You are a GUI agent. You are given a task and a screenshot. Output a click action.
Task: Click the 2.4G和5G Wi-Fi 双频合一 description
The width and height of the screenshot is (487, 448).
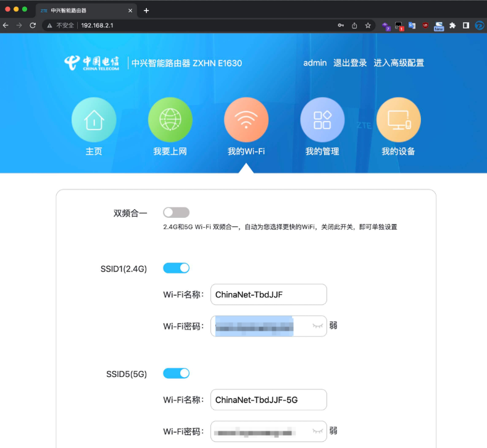tap(280, 227)
